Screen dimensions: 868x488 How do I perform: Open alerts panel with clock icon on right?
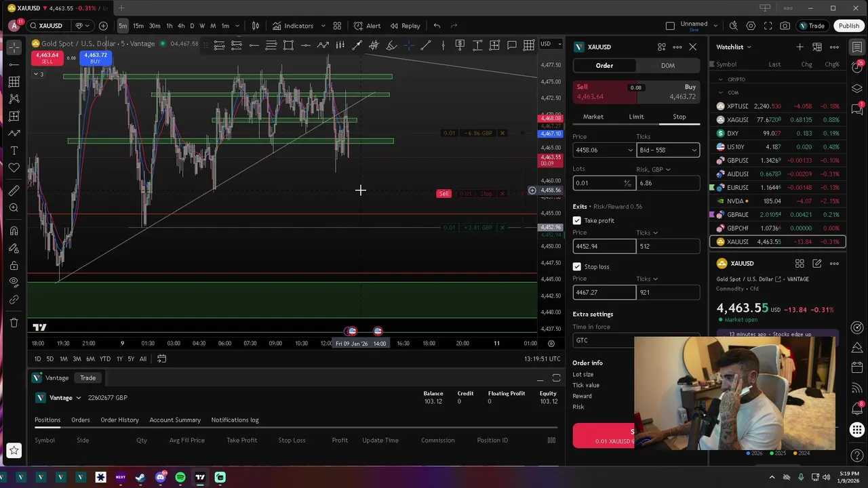[x=857, y=68]
